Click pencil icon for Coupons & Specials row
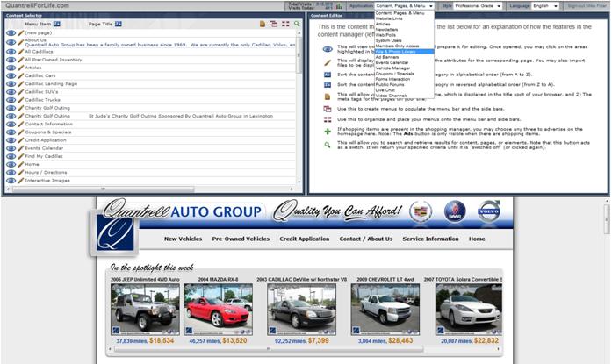 [21, 132]
